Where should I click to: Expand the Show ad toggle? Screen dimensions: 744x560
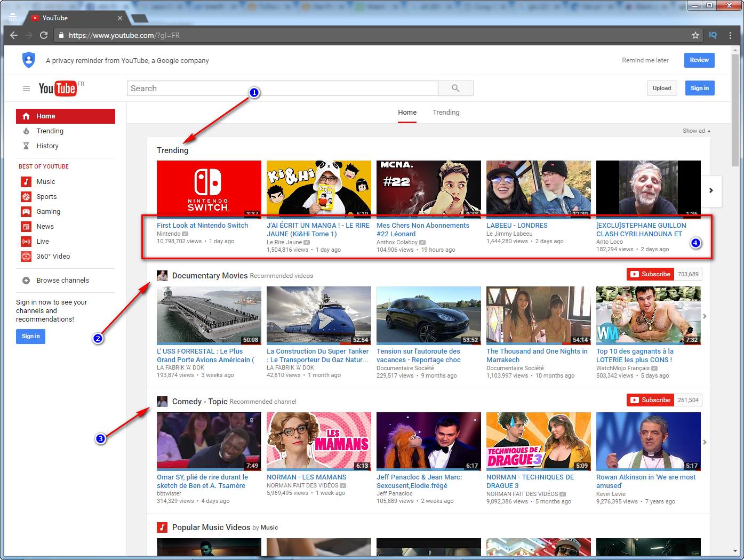tap(697, 131)
